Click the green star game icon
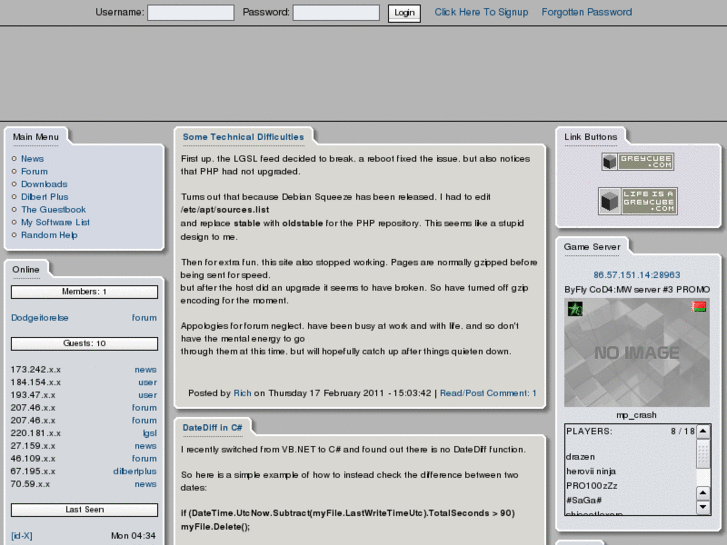 click(x=575, y=308)
